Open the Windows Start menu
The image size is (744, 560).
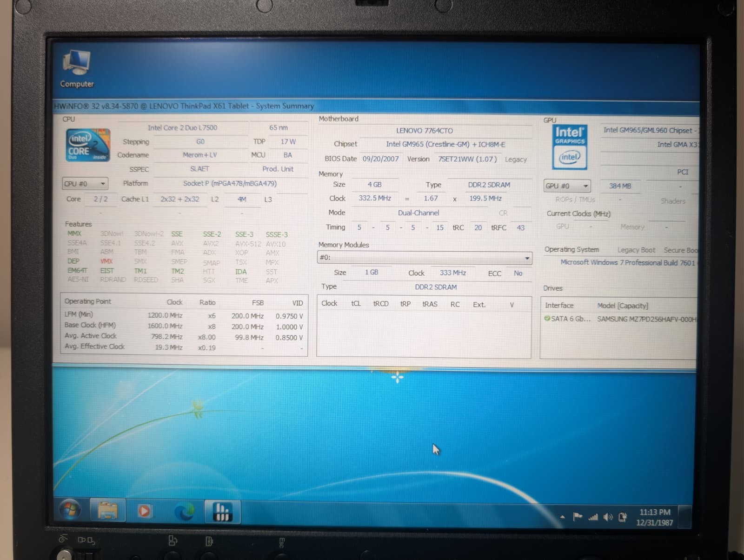(x=70, y=510)
